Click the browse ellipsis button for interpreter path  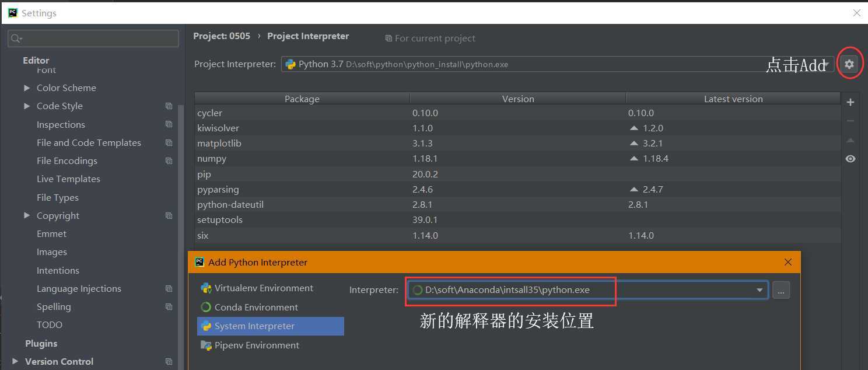tap(781, 290)
